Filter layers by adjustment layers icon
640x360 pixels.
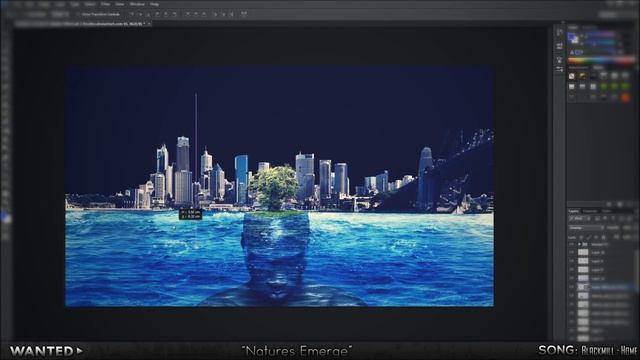tap(605, 219)
